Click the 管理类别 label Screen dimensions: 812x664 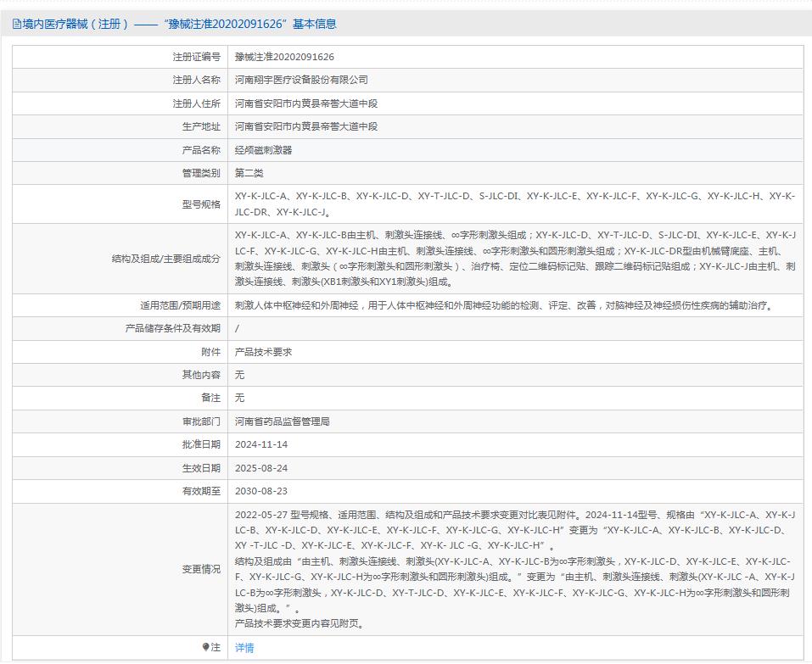(x=201, y=173)
